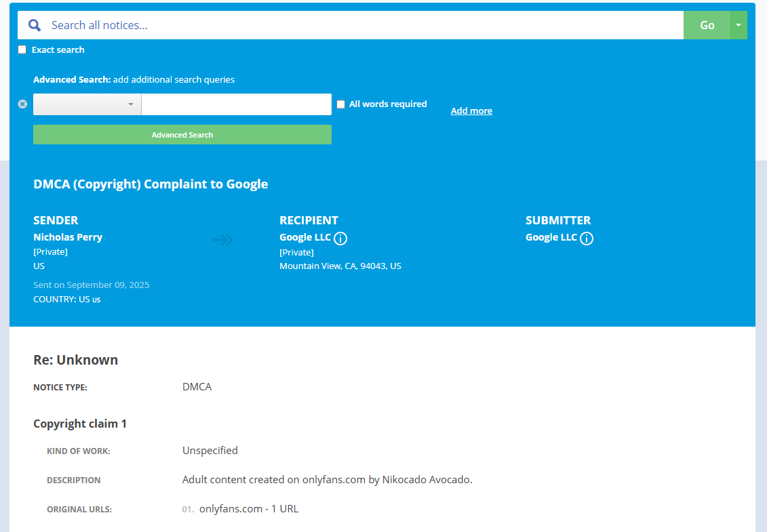
Task: Click the DMCA notice type value
Action: coord(197,387)
